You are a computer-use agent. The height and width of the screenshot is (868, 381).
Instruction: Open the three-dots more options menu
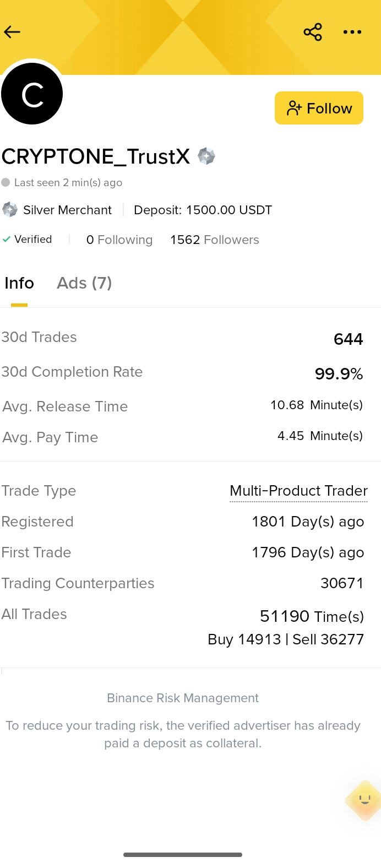[352, 32]
